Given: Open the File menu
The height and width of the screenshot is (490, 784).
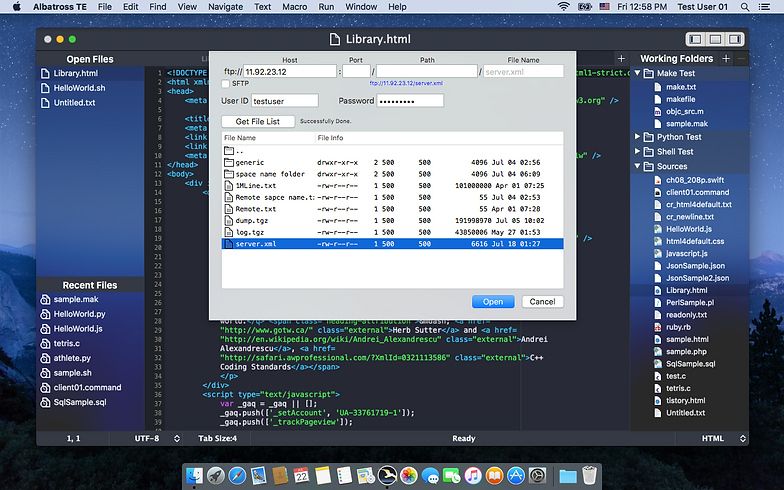Looking at the screenshot, I should coord(105,7).
